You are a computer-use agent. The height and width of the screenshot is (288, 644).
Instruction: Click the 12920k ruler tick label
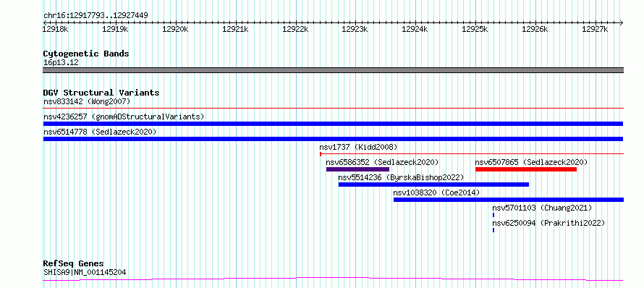click(x=175, y=29)
